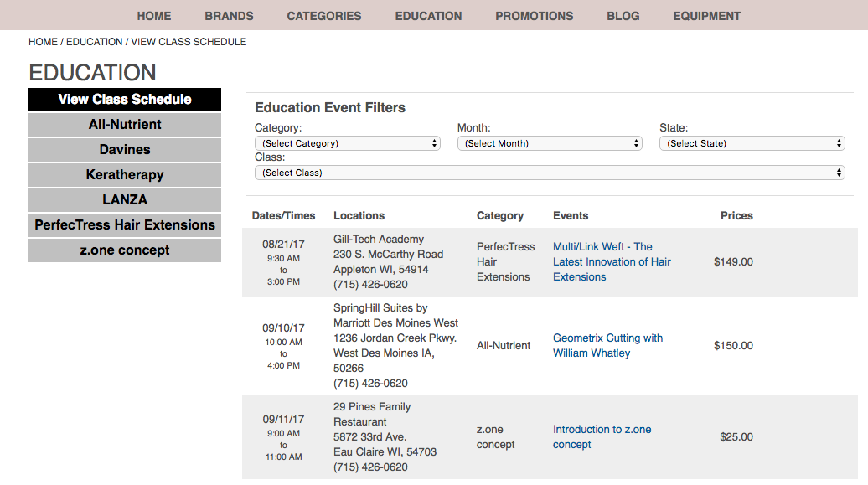This screenshot has width=868, height=485.
Task: Go to HOME in top navigation
Action: click(154, 16)
